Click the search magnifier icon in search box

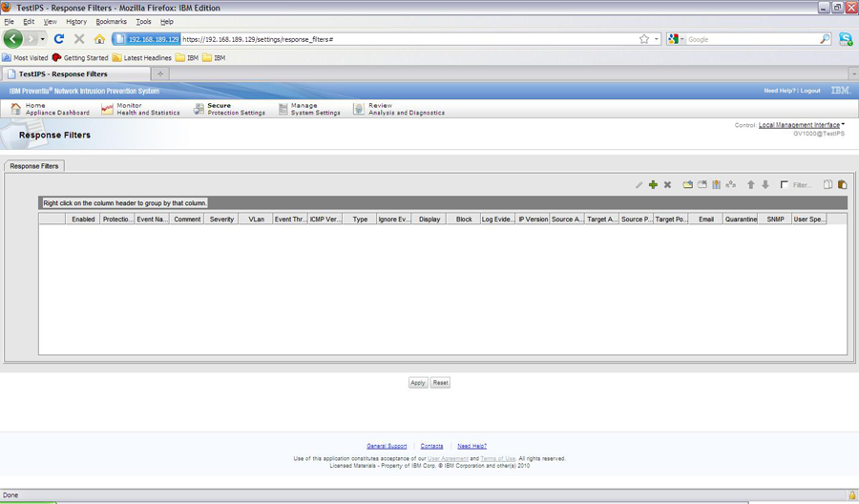(825, 39)
